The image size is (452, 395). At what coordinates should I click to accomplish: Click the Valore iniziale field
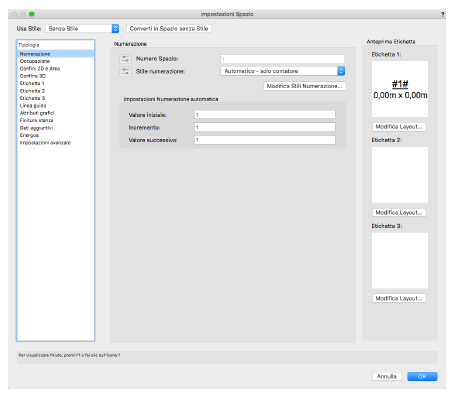[265, 115]
